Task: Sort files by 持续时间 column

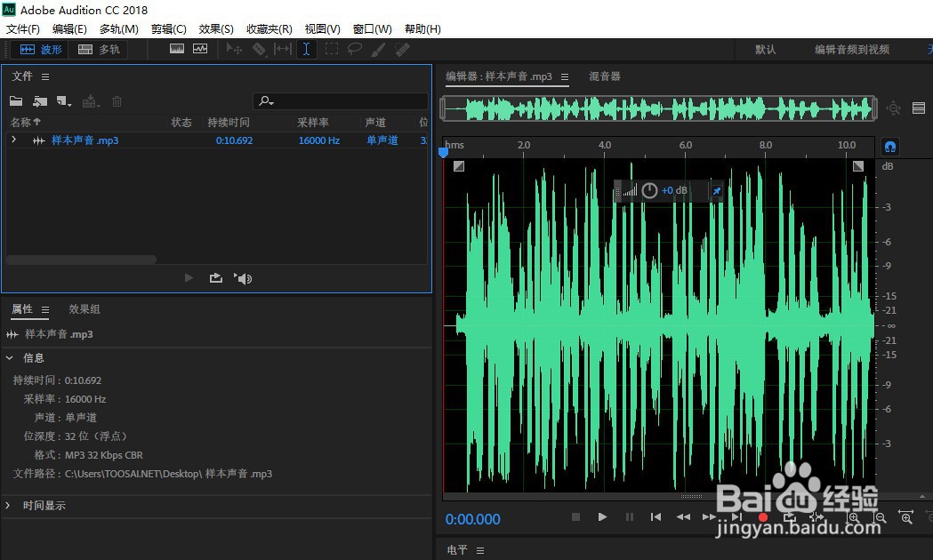Action: [x=229, y=122]
